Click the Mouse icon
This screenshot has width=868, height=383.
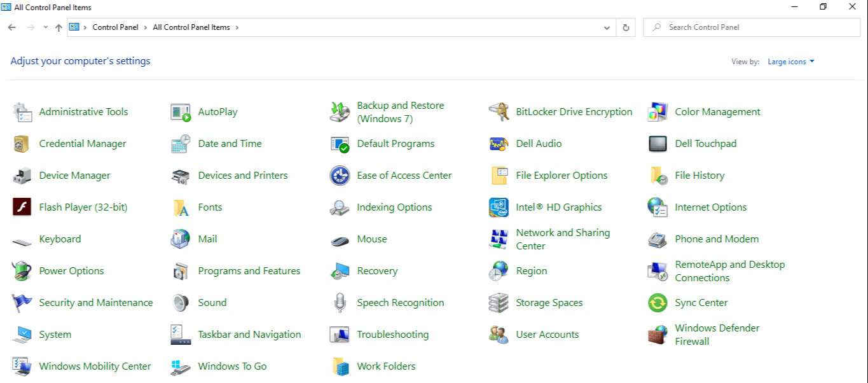click(340, 241)
